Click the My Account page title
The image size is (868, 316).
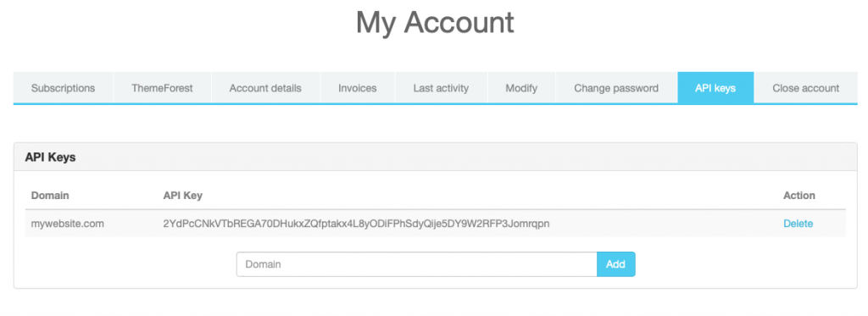point(435,22)
